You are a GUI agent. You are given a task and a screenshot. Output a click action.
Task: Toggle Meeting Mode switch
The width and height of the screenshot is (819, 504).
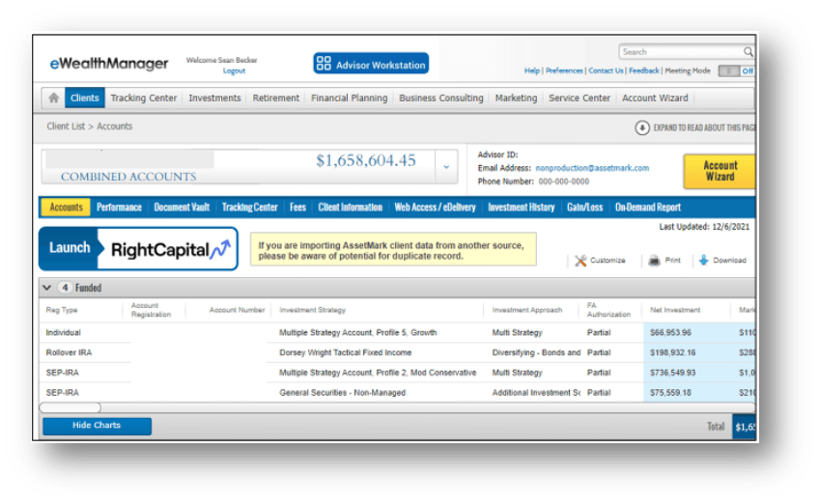736,70
